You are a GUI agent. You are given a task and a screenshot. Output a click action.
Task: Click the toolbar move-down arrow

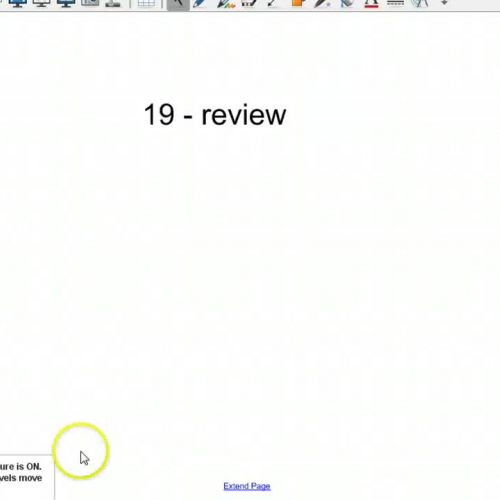pos(444,3)
